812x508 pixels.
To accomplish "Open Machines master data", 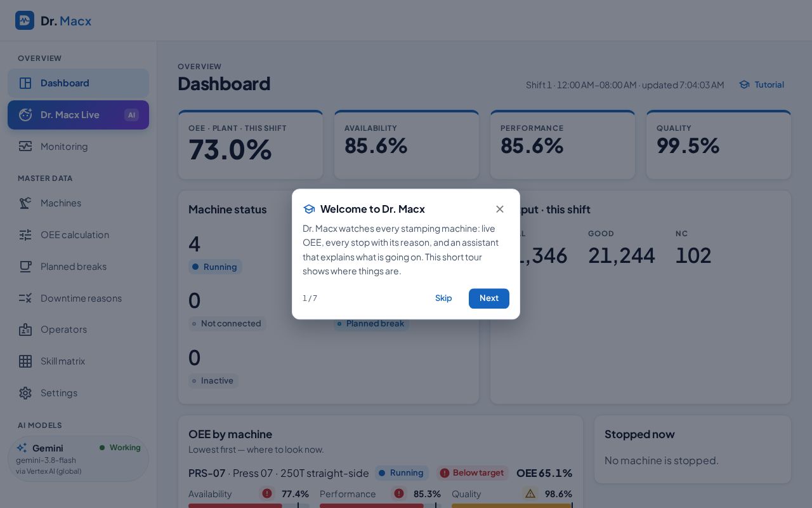I will (79, 203).
